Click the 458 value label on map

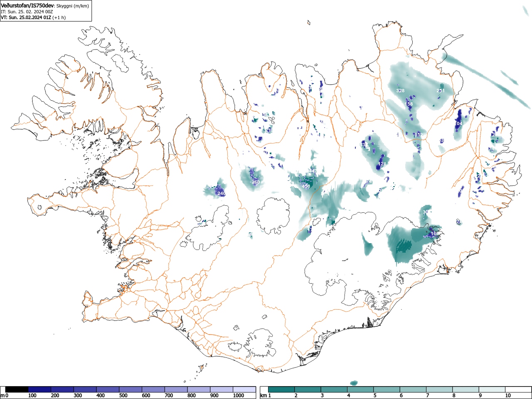click(x=306, y=187)
